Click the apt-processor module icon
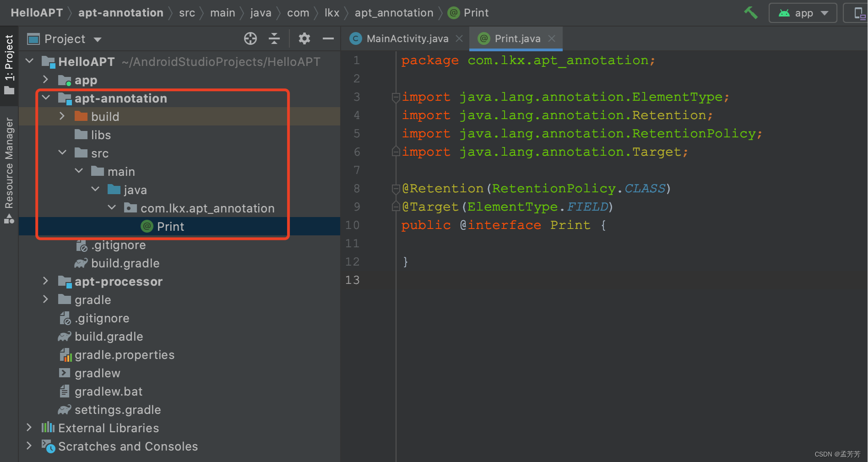The height and width of the screenshot is (462, 868). click(65, 282)
